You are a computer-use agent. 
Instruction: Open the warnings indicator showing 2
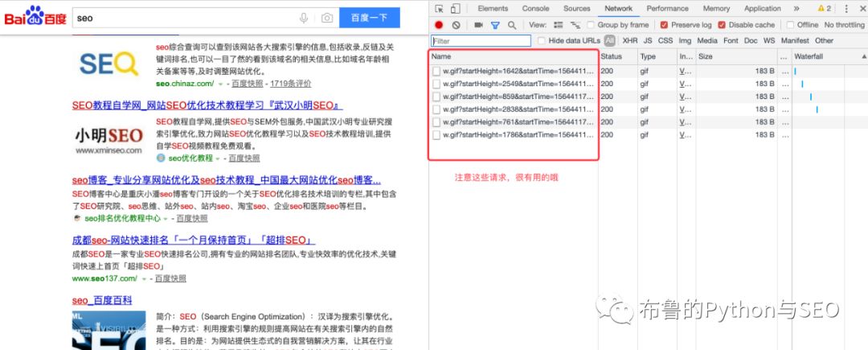click(825, 8)
